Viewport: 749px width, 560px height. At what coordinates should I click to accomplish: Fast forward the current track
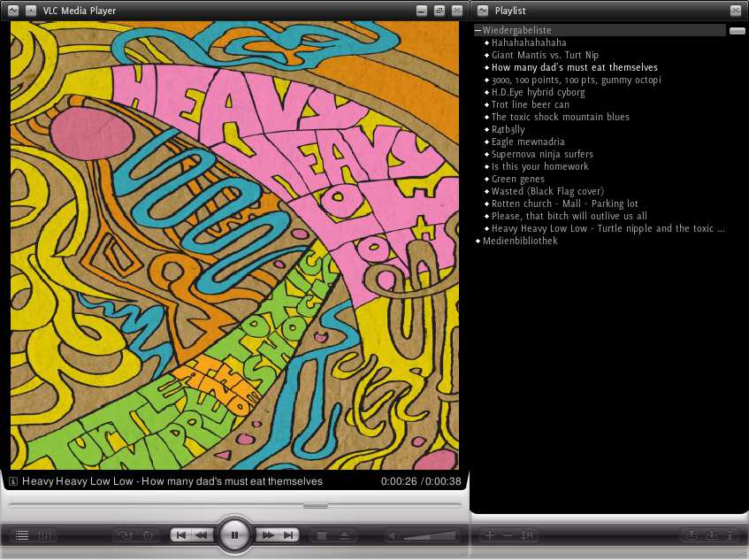point(267,535)
